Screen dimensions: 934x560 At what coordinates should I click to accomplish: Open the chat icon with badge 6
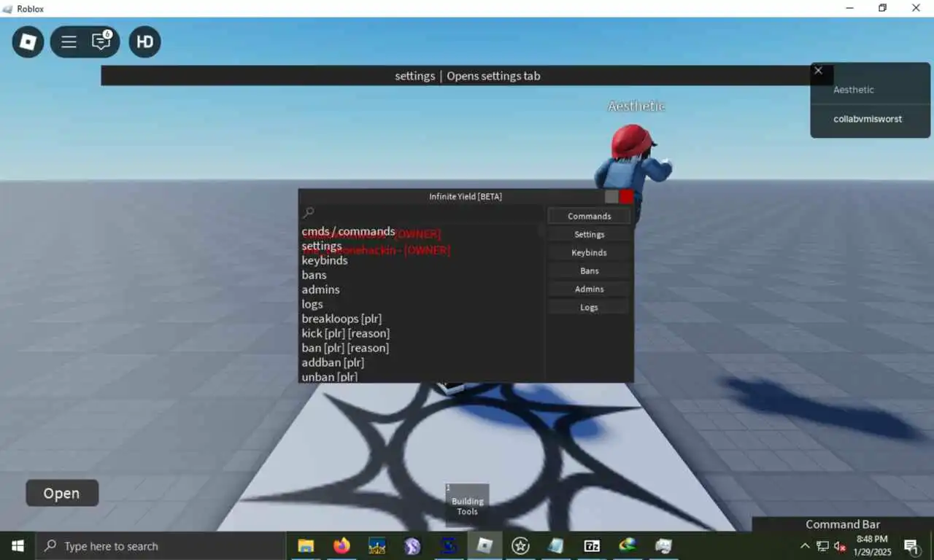pos(101,42)
